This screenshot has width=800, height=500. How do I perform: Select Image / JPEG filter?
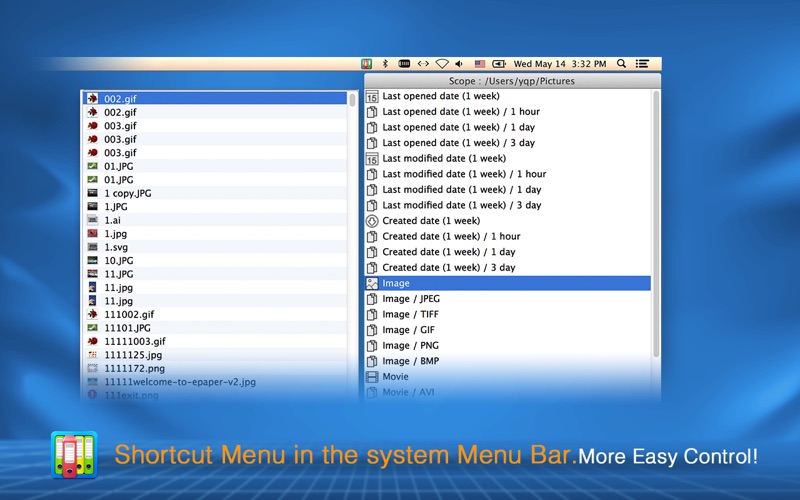point(411,299)
